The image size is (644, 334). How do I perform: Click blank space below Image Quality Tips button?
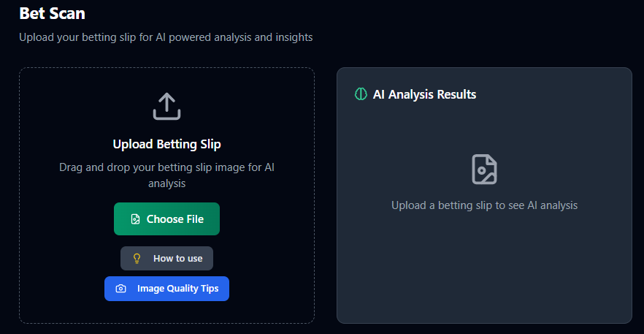pos(166,311)
